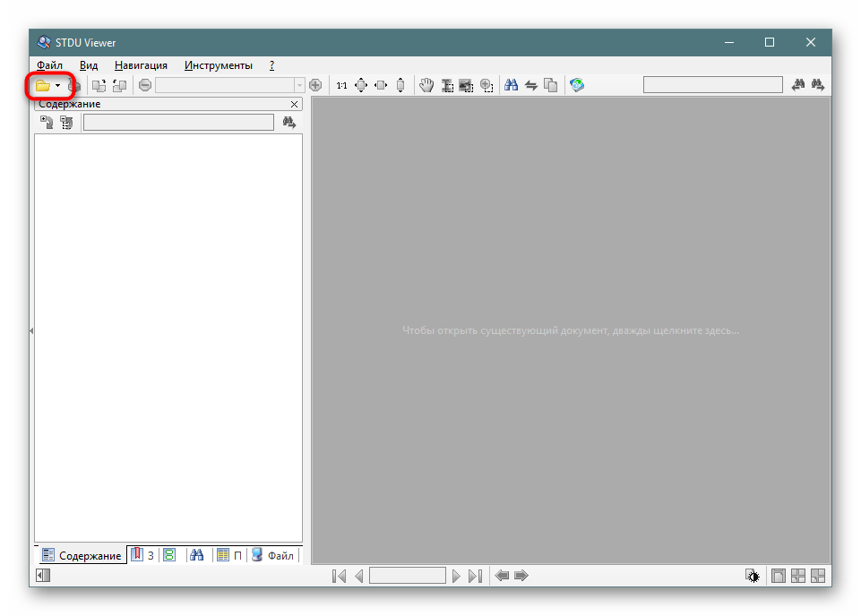Switch to the Файл bottom tab
The width and height of the screenshot is (861, 616).
(272, 555)
